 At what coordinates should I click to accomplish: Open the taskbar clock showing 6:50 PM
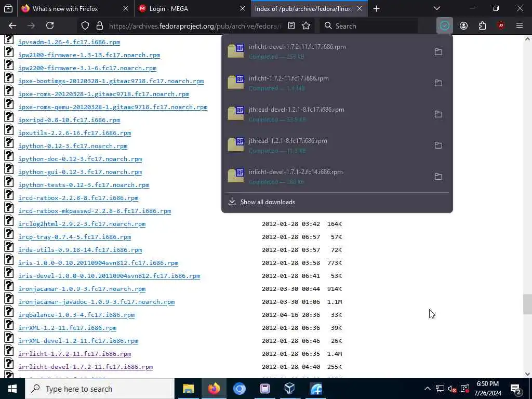(x=487, y=389)
